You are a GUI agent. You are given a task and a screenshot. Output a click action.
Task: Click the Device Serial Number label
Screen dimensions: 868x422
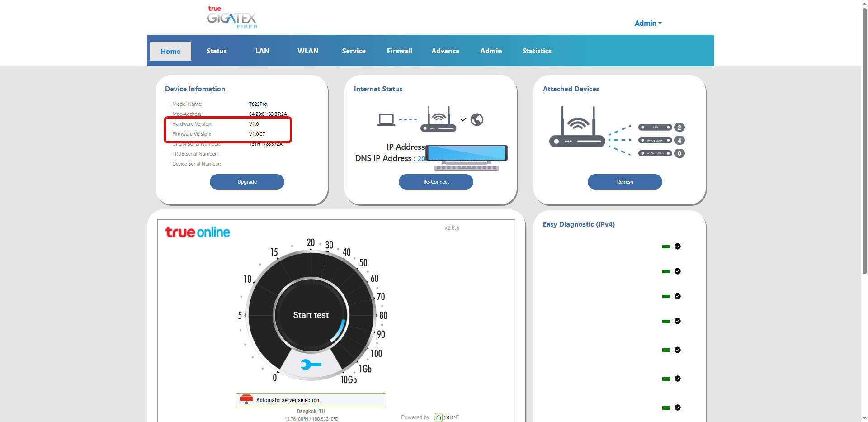click(x=197, y=164)
